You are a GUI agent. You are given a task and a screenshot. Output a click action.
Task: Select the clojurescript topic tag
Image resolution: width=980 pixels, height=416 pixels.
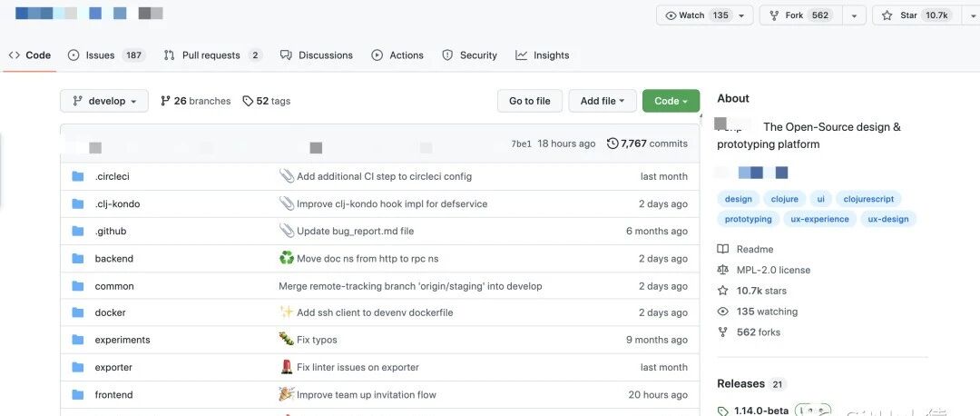pyautogui.click(x=868, y=199)
